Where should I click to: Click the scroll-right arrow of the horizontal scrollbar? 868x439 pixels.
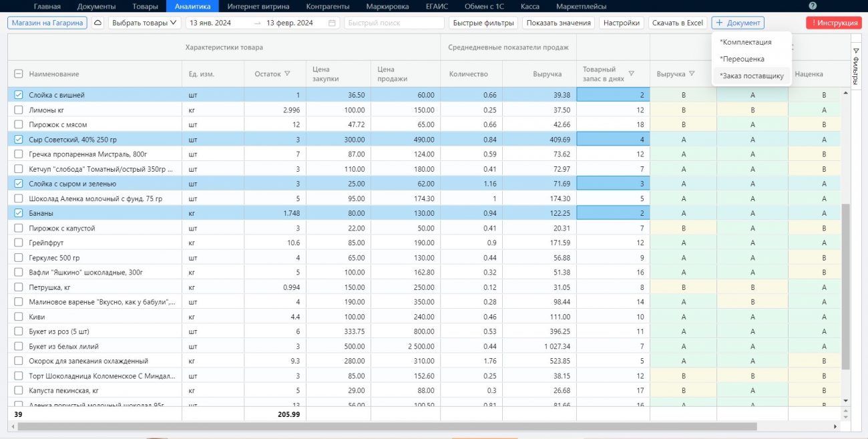(x=835, y=426)
